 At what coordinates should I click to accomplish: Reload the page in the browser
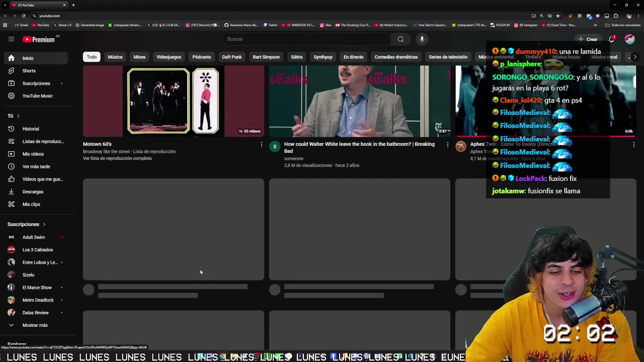point(23,16)
